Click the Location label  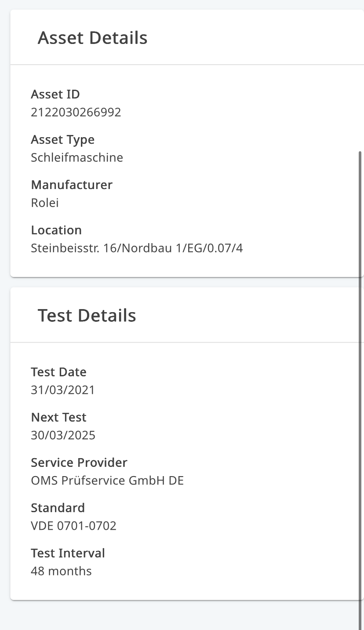click(56, 230)
